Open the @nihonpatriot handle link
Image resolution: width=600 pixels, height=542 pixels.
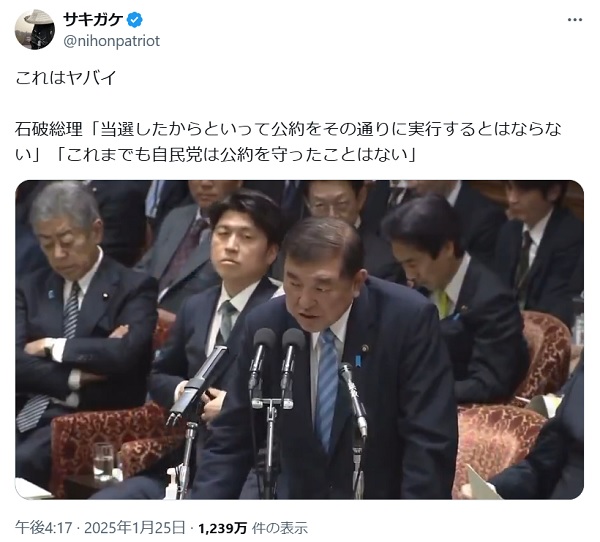tap(111, 41)
